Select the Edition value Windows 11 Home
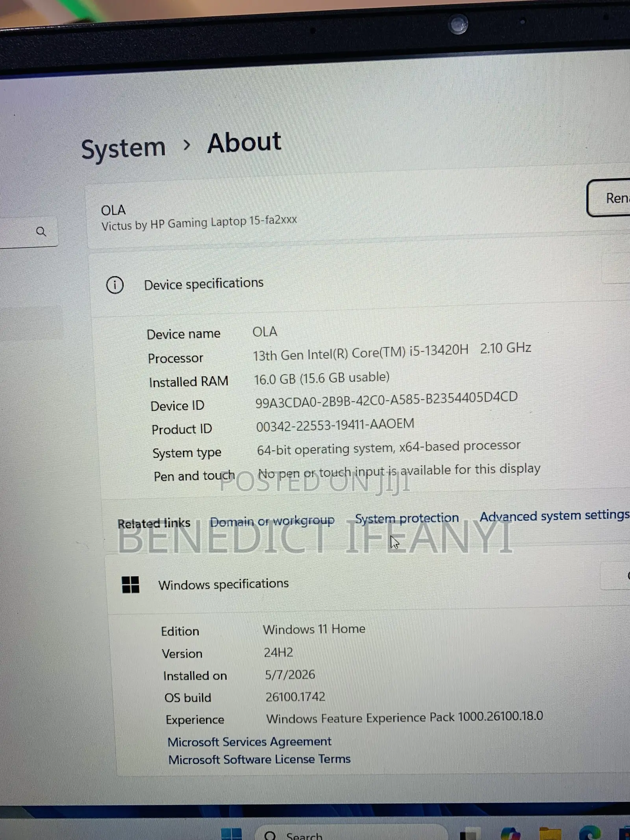This screenshot has height=840, width=630. (x=314, y=629)
